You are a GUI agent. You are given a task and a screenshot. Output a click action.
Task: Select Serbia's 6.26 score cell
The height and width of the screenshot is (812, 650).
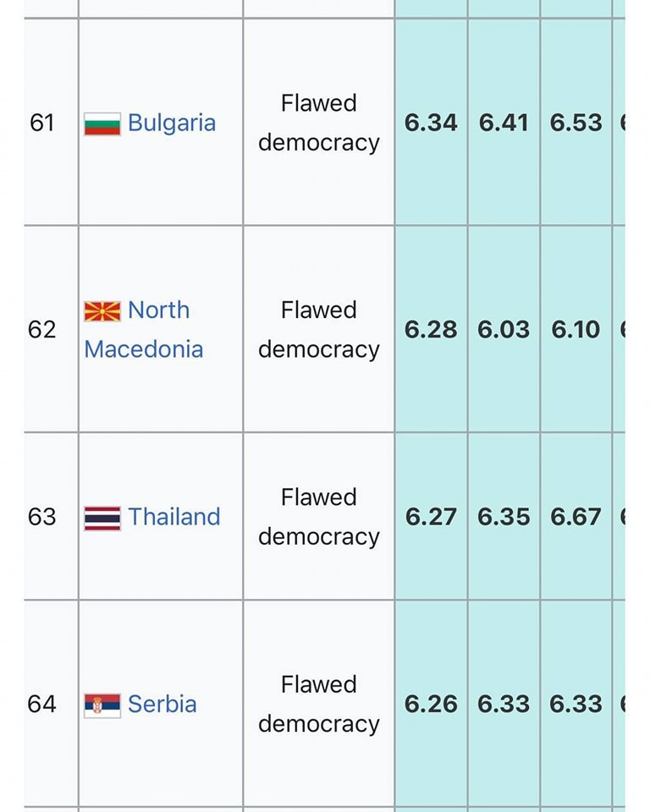431,704
